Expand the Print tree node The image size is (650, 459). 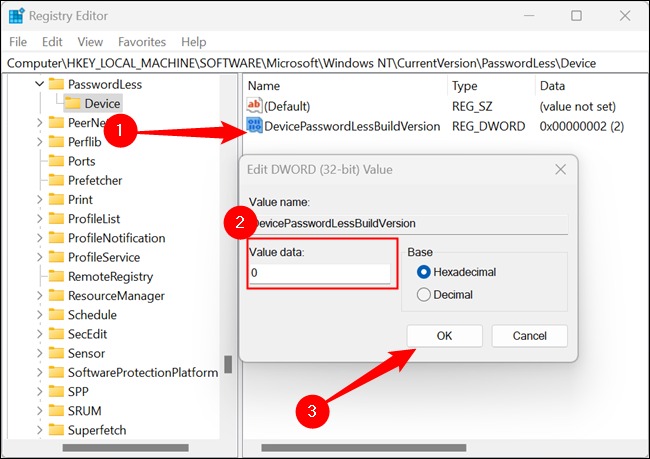tap(39, 199)
